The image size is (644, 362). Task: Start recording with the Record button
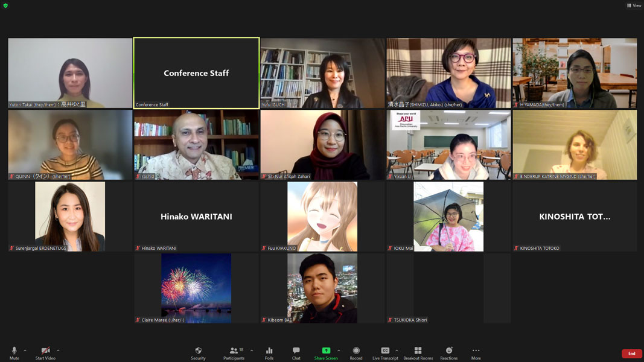(356, 353)
